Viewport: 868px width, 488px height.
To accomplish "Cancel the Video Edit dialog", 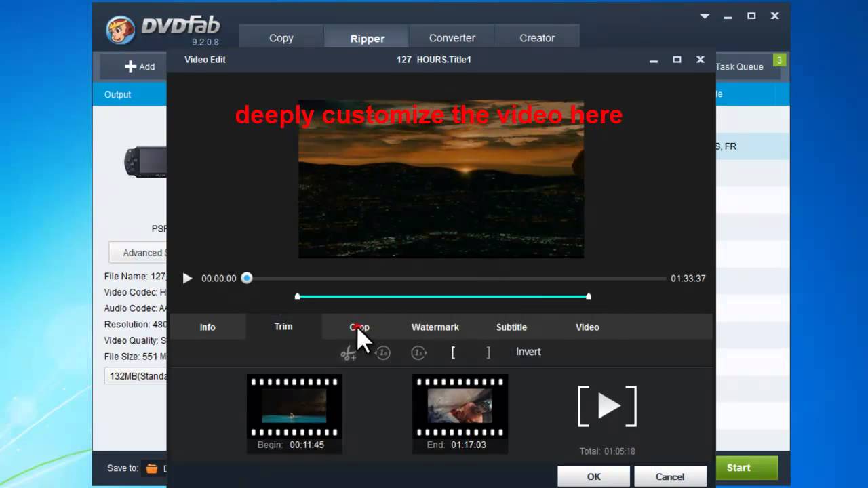I will (670, 476).
